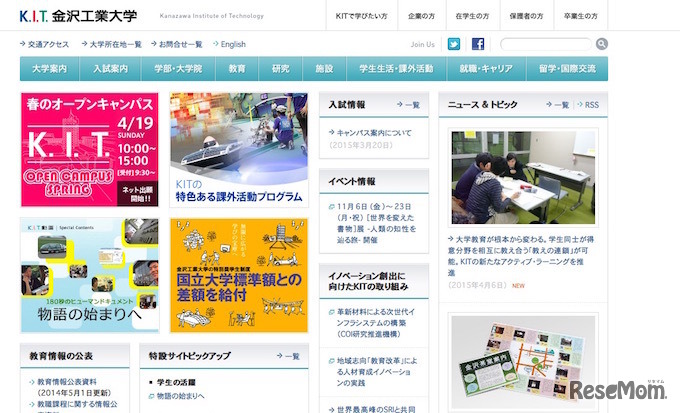Select 就職・キャリア in main navigation

486,69
